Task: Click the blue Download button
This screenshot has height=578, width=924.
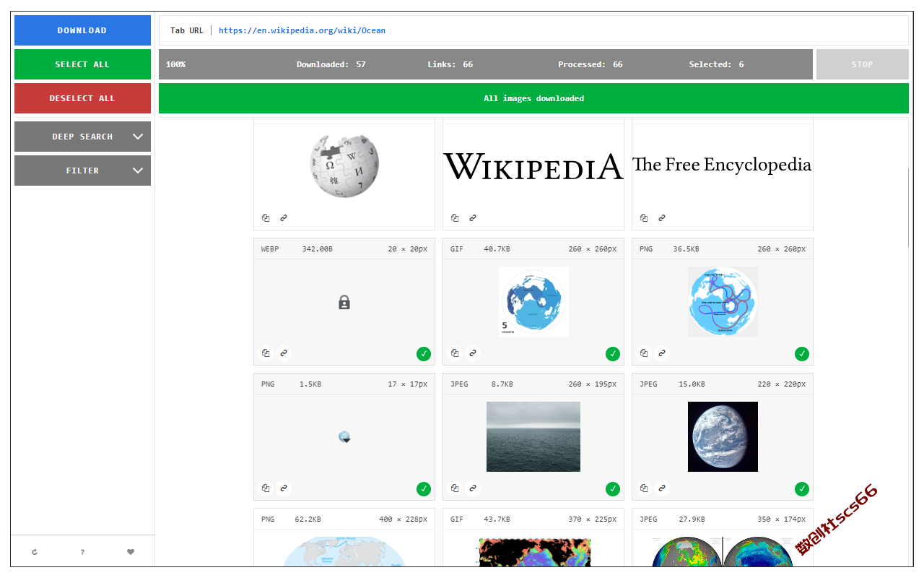Action: pos(82,30)
